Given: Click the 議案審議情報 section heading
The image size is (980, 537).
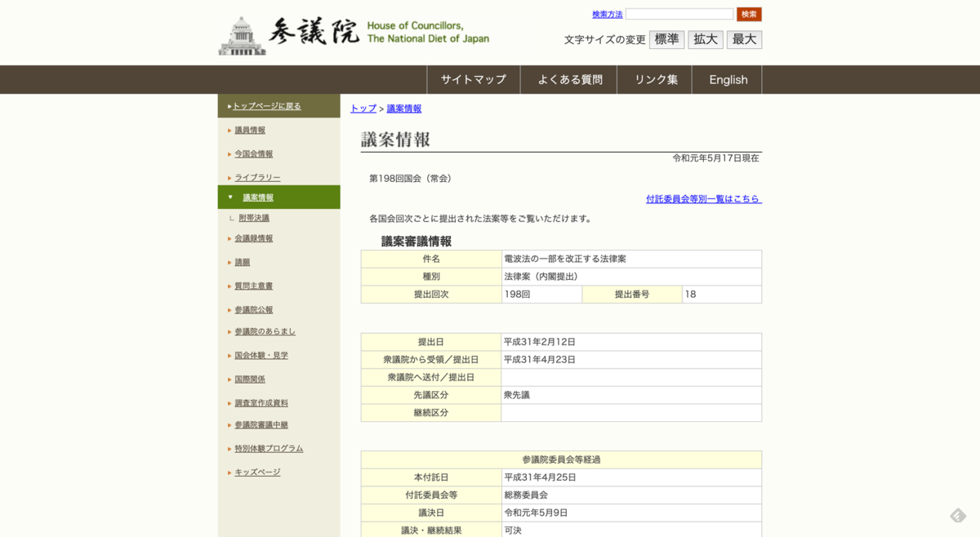Looking at the screenshot, I should [x=416, y=241].
